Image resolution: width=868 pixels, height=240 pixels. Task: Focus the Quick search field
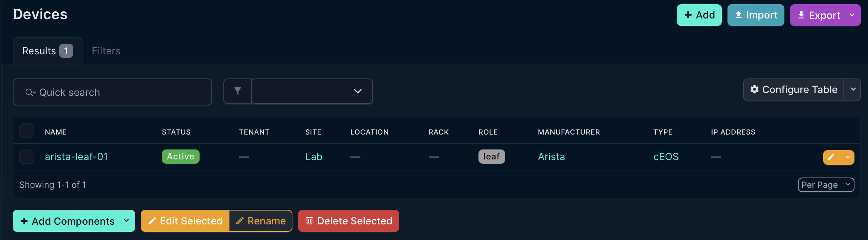(112, 92)
